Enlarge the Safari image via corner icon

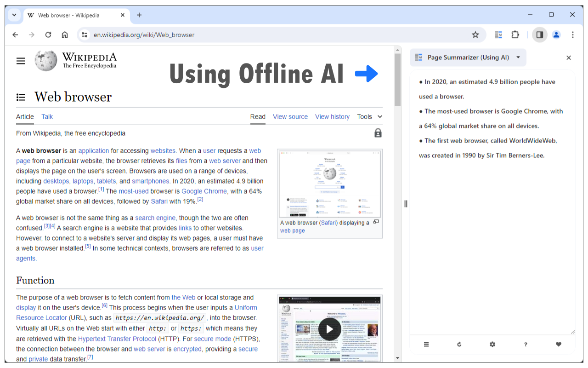pyautogui.click(x=376, y=222)
